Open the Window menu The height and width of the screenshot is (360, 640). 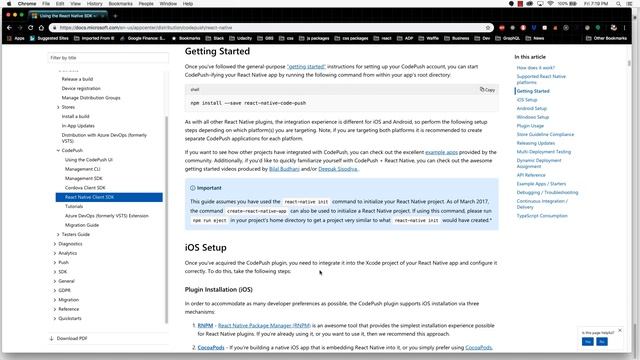tap(168, 4)
